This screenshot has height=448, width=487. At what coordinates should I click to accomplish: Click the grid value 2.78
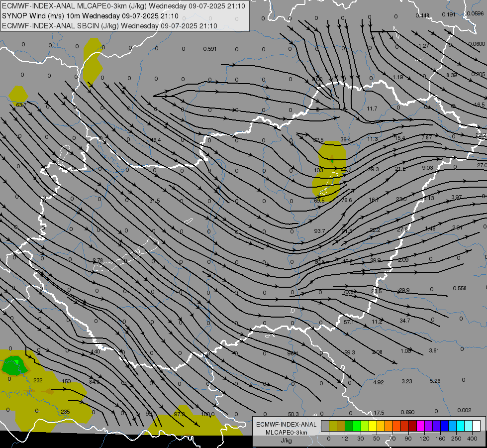pyautogui.click(x=98, y=260)
